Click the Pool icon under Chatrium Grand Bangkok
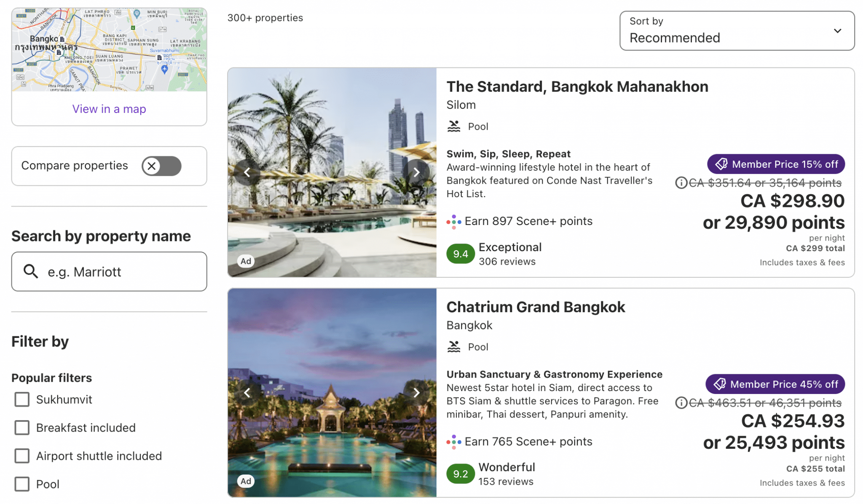Image resolution: width=863 pixels, height=504 pixels. click(x=454, y=346)
